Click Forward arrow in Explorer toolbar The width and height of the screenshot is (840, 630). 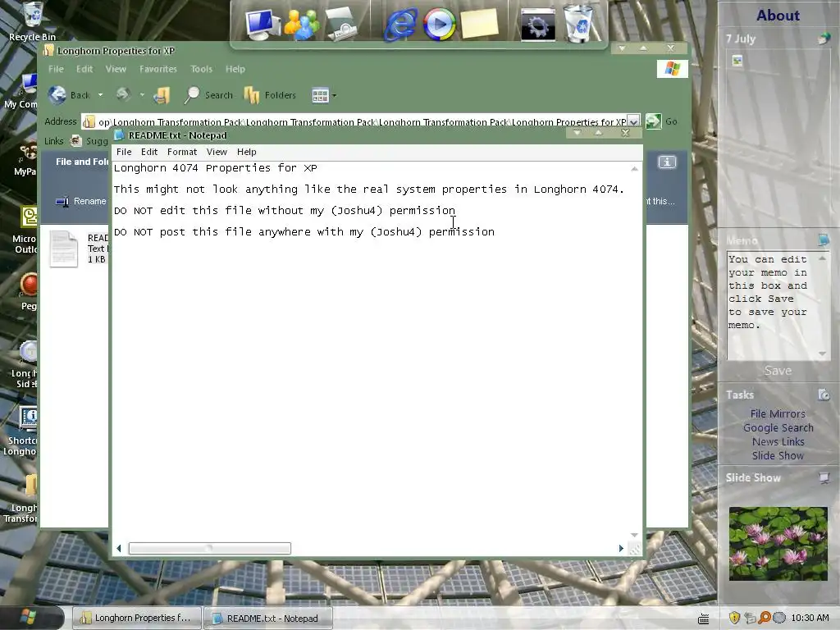(123, 95)
